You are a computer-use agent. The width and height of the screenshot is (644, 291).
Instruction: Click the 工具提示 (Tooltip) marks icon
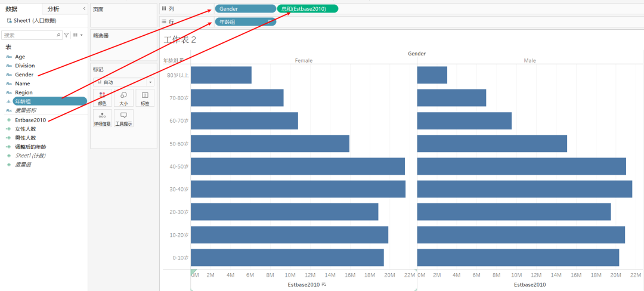pyautogui.click(x=123, y=118)
